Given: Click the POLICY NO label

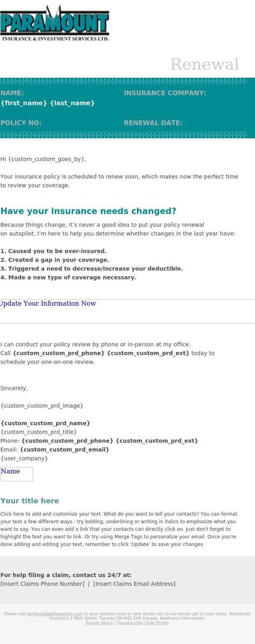Looking at the screenshot, I should pos(21,123).
